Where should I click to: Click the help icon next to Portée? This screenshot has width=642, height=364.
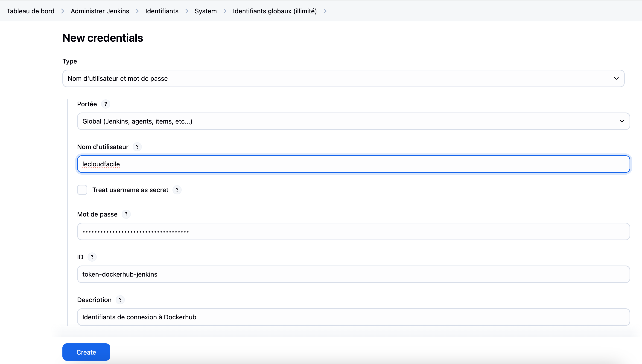106,104
